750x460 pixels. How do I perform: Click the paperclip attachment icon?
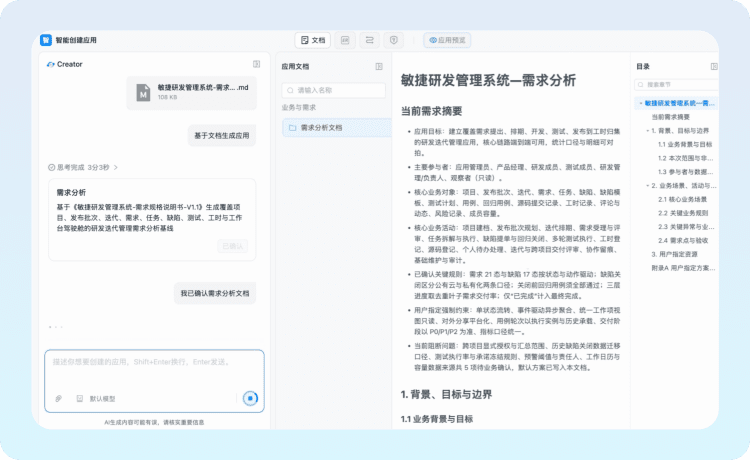pos(58,398)
